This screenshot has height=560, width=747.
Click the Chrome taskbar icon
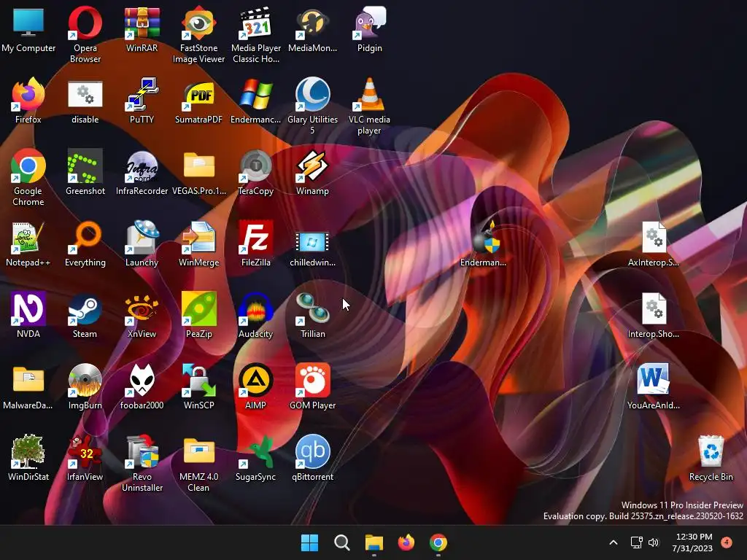pos(438,542)
